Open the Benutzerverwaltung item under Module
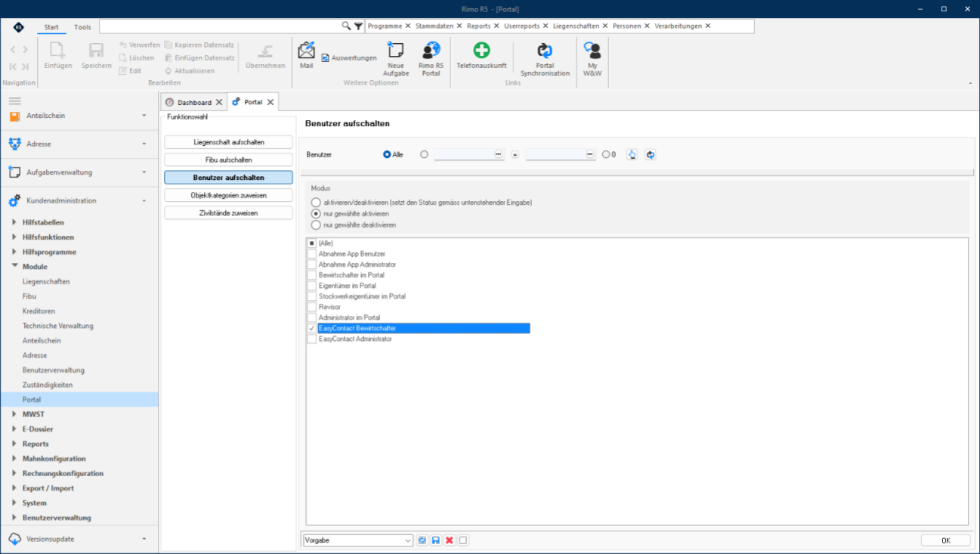Viewport: 980px width, 554px height. tap(54, 370)
